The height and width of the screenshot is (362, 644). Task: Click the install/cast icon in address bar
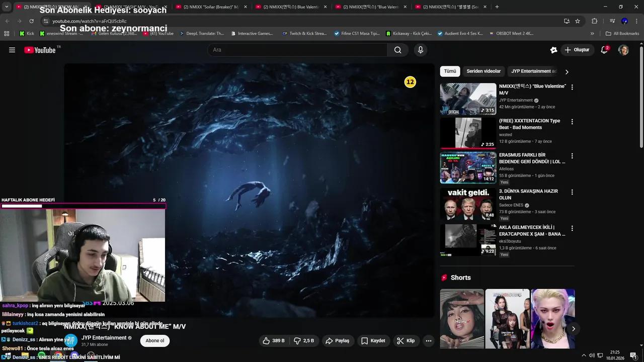[567, 21]
